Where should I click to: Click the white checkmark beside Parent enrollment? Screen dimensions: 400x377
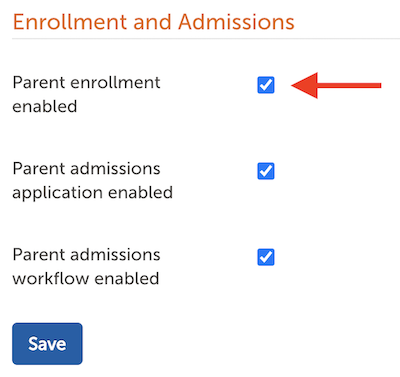(266, 85)
